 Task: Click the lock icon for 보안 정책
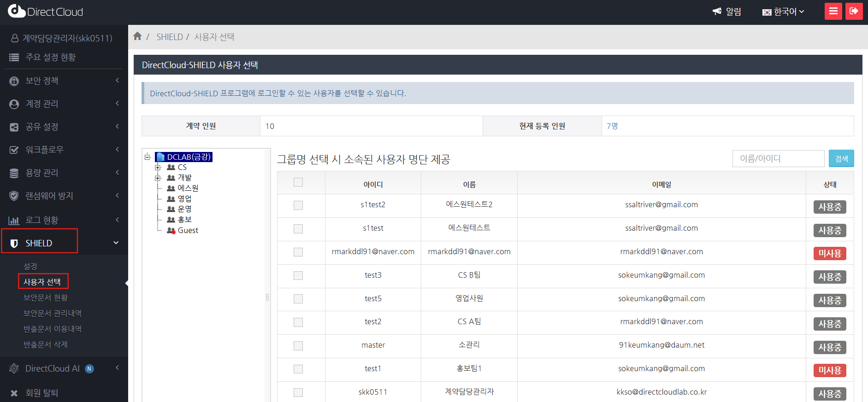(x=14, y=81)
